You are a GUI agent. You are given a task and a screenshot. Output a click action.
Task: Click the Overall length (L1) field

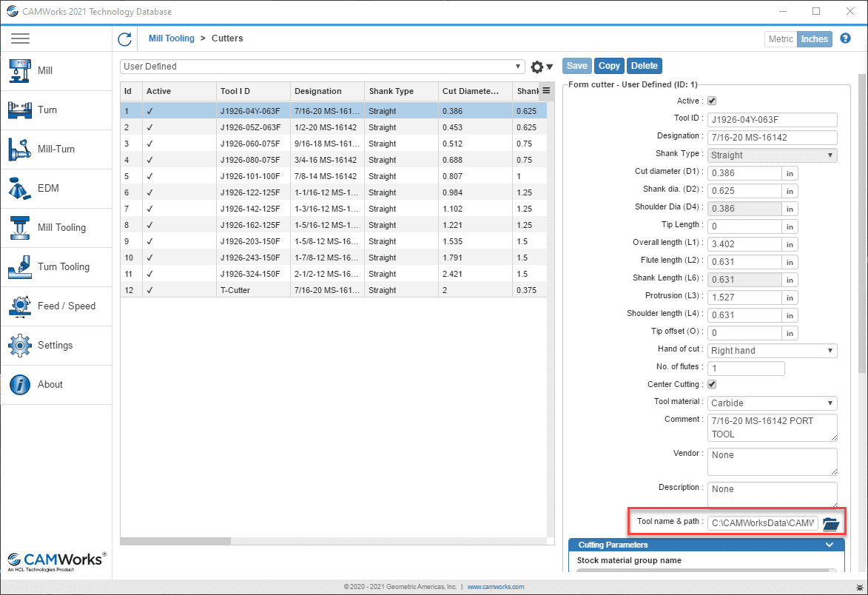coord(744,244)
